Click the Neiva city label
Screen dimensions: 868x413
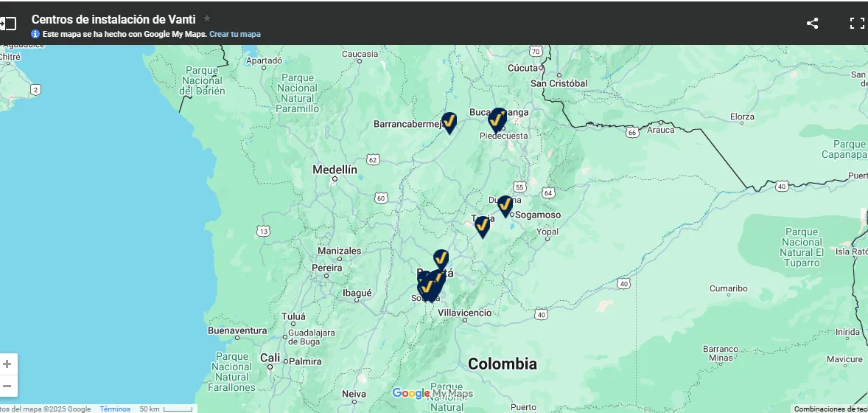[354, 394]
